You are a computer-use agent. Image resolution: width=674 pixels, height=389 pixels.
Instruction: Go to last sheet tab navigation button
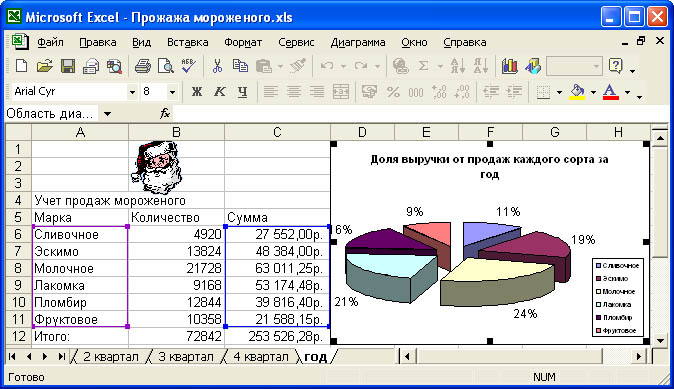[x=61, y=356]
